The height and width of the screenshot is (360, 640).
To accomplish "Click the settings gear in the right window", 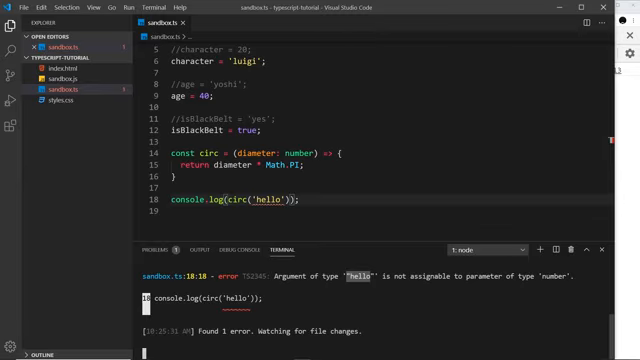I will (630, 53).
